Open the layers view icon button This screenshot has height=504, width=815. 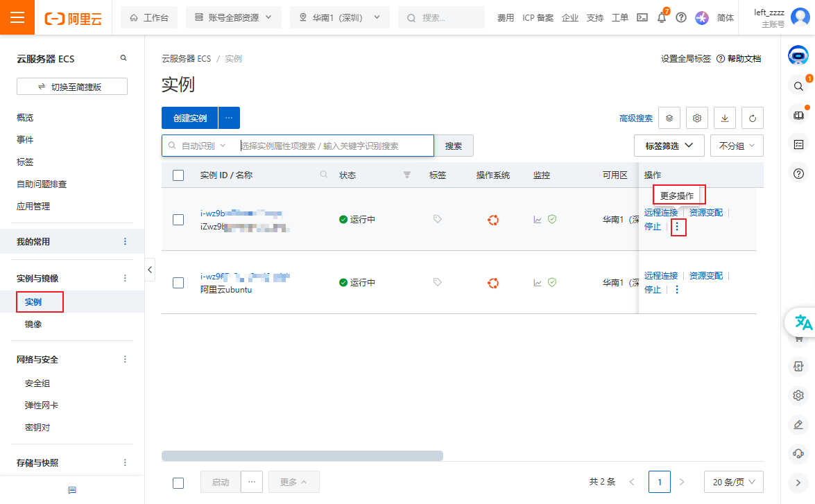pos(669,118)
